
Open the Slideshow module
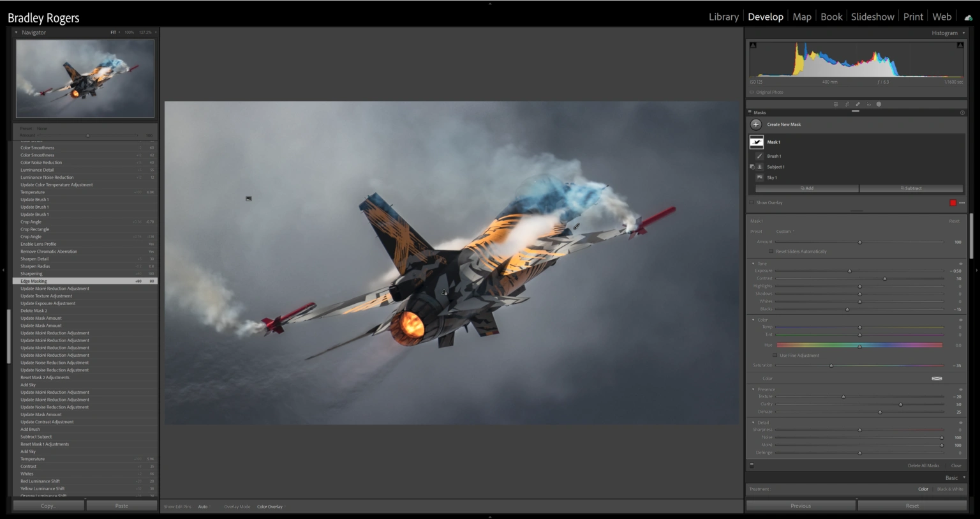tap(873, 17)
